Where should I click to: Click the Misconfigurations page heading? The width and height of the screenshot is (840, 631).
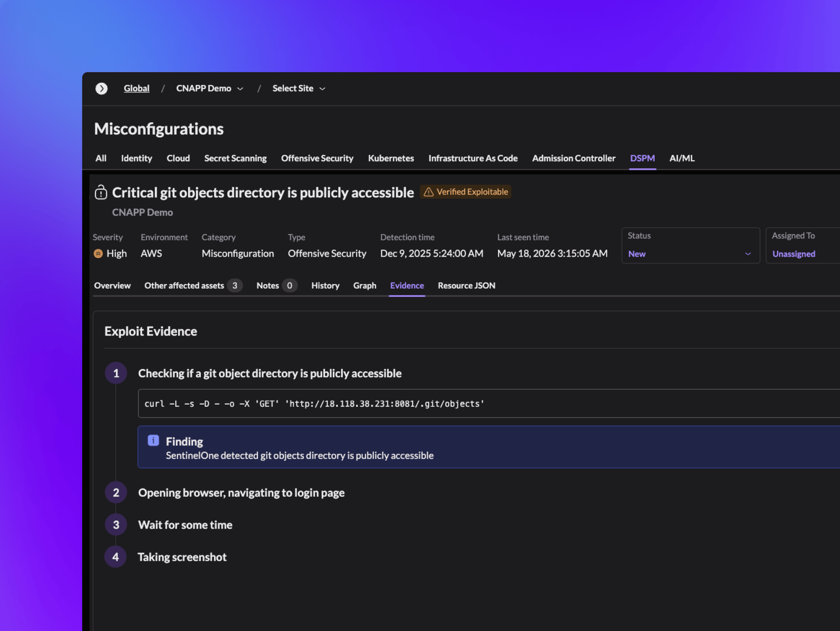[x=159, y=129]
